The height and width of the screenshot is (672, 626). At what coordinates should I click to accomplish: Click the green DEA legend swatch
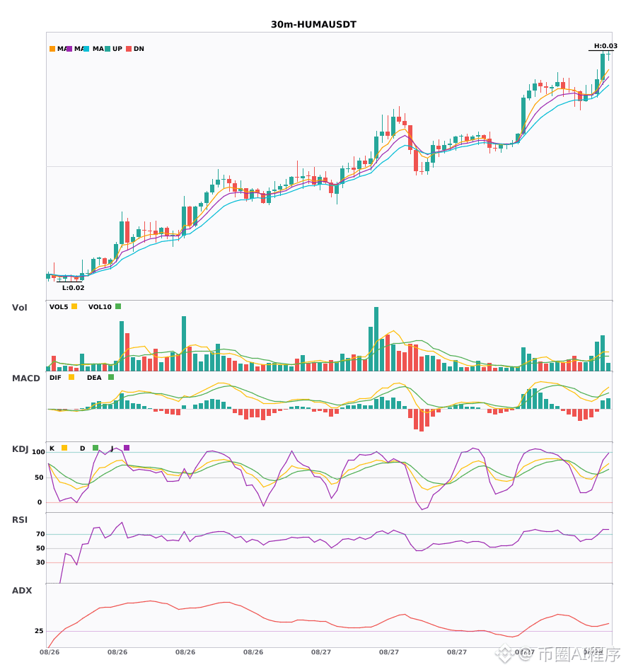(111, 377)
